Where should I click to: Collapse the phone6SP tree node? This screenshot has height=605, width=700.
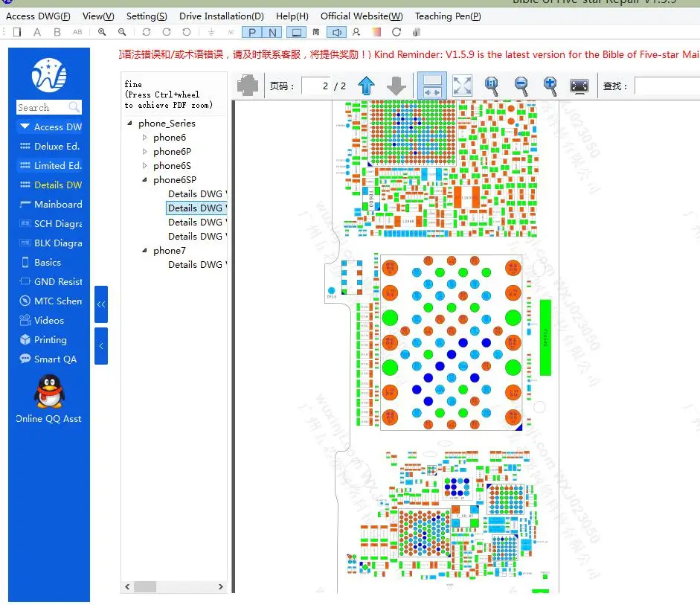coord(144,179)
